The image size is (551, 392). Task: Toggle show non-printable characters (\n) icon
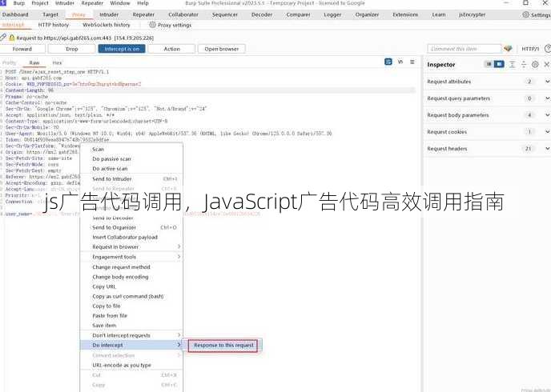pyautogui.click(x=400, y=62)
